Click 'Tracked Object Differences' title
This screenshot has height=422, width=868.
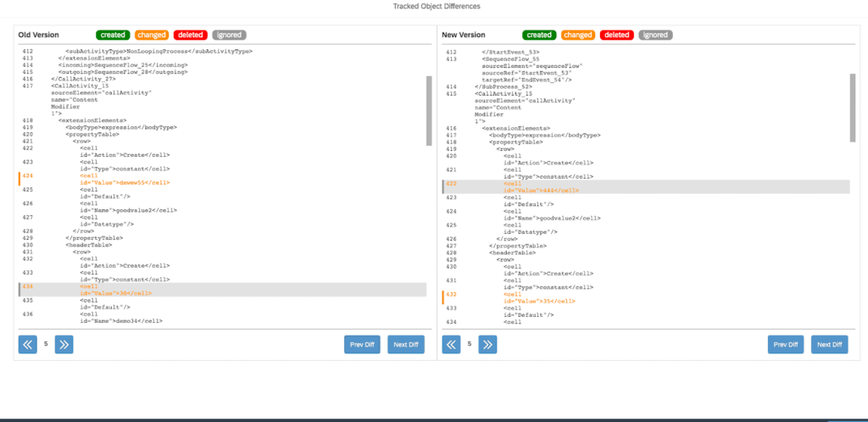(437, 6)
